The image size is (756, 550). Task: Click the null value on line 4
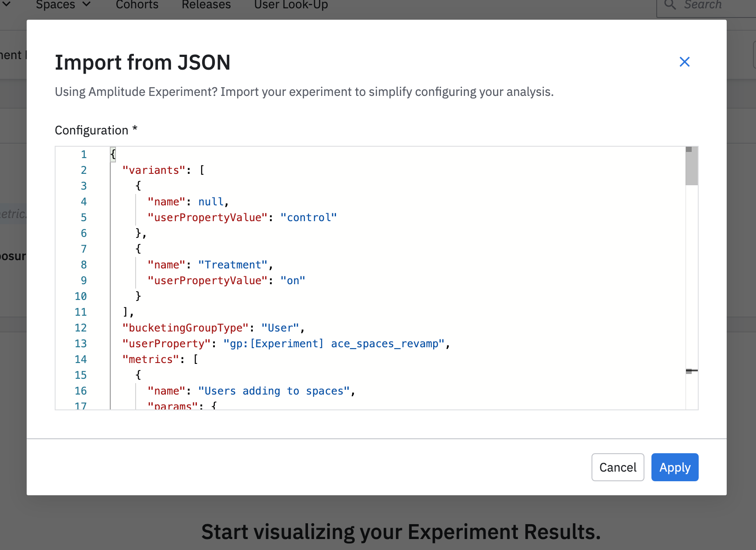211,201
